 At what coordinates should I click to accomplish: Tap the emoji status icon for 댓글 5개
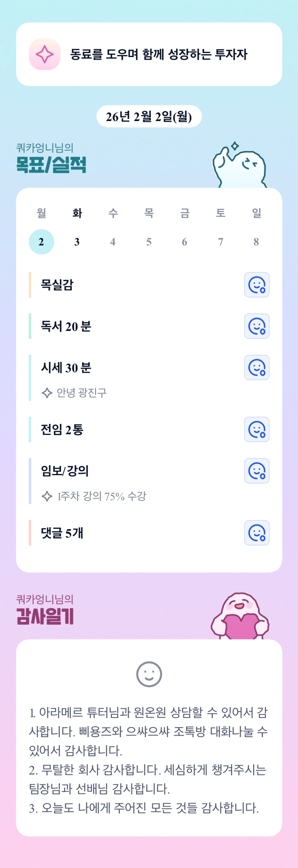(x=257, y=533)
